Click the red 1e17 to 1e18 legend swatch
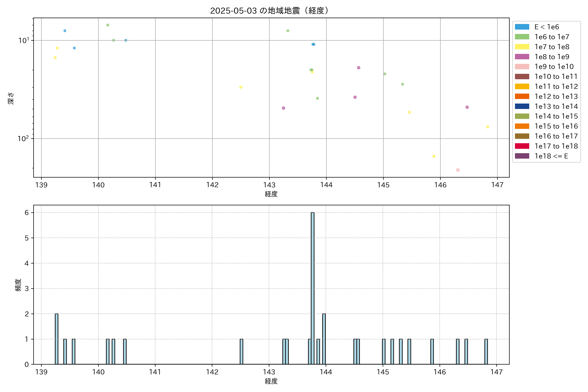The width and height of the screenshot is (588, 392). pos(522,146)
